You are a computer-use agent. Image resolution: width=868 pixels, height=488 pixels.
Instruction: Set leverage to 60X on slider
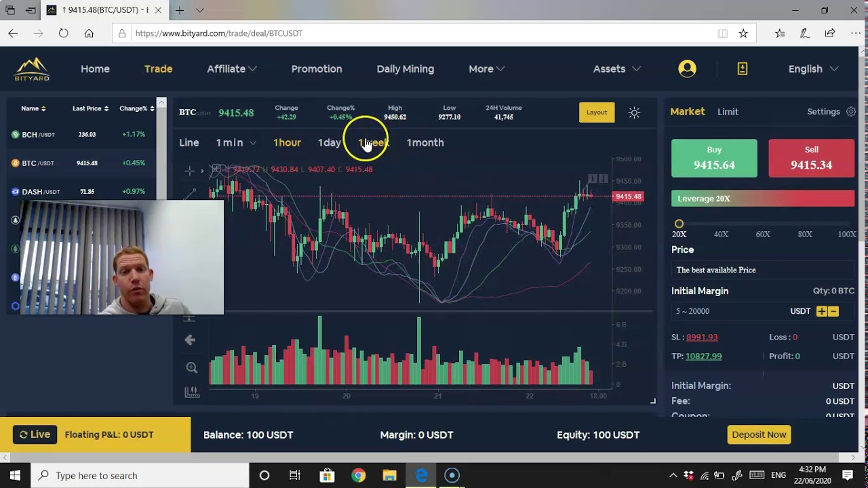(763, 234)
